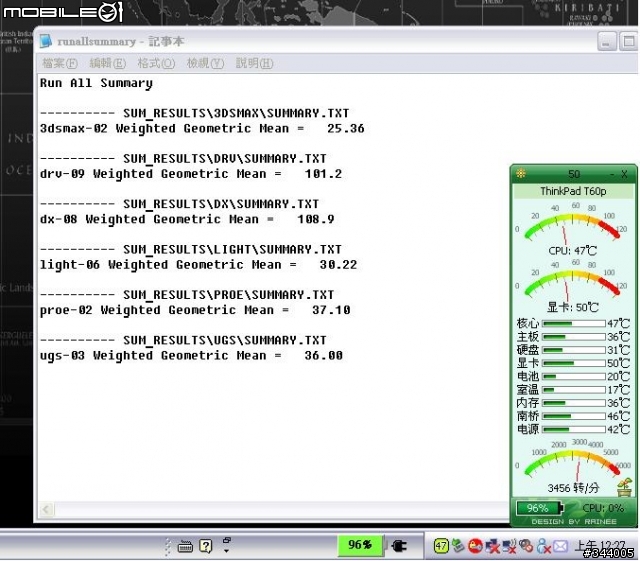This screenshot has height=561, width=640.
Task: Click the 25.36 3dsmax result value
Action: (x=345, y=129)
